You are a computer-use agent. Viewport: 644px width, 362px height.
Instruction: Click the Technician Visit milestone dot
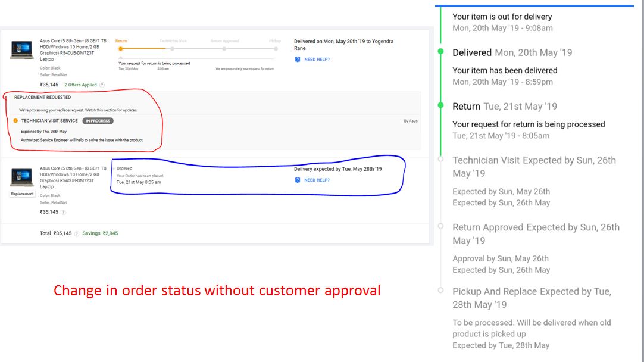coord(172,48)
